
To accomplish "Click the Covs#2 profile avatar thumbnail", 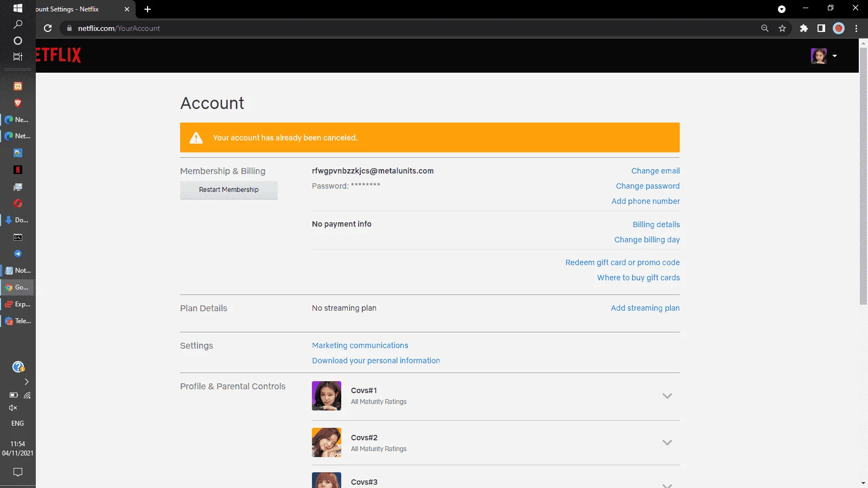I will [327, 442].
